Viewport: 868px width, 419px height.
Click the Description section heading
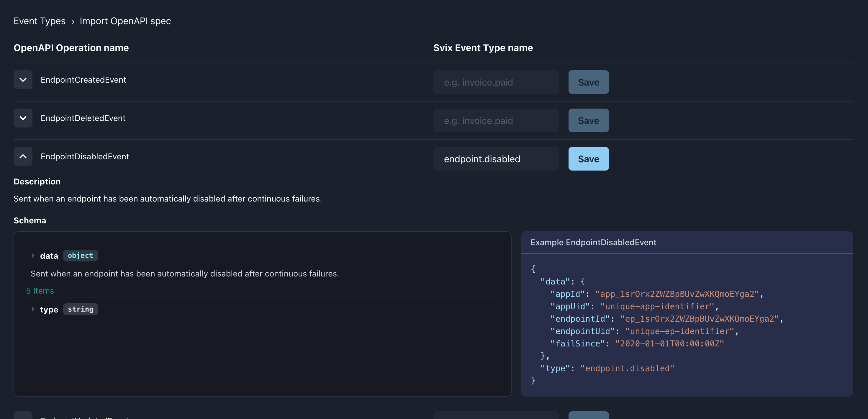[37, 181]
